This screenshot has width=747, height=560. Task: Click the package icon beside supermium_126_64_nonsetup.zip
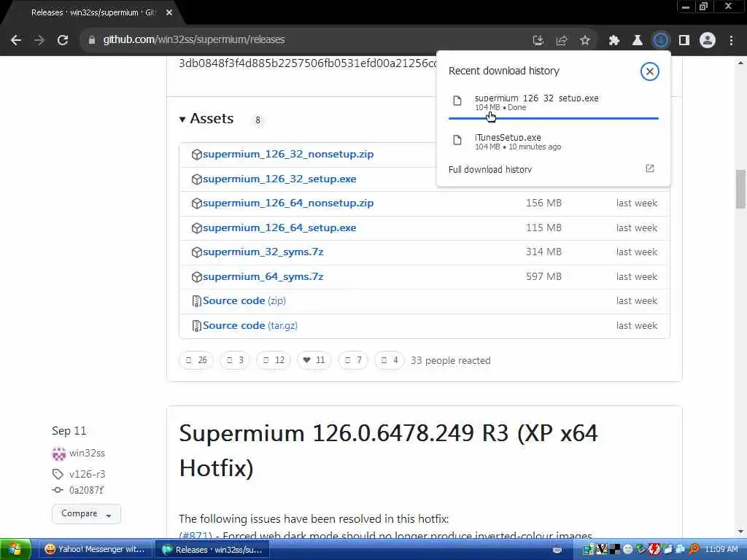click(196, 203)
